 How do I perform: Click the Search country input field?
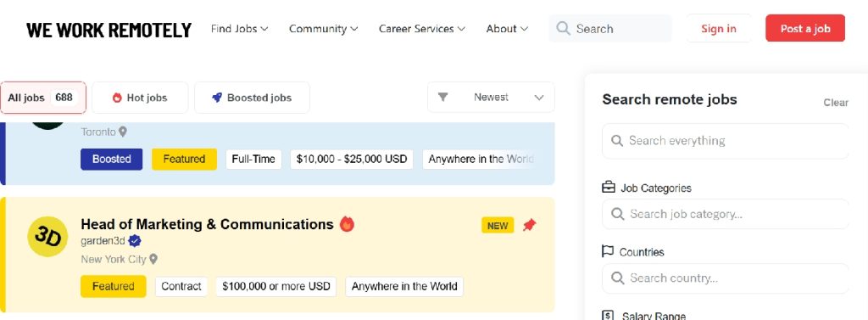tap(726, 278)
